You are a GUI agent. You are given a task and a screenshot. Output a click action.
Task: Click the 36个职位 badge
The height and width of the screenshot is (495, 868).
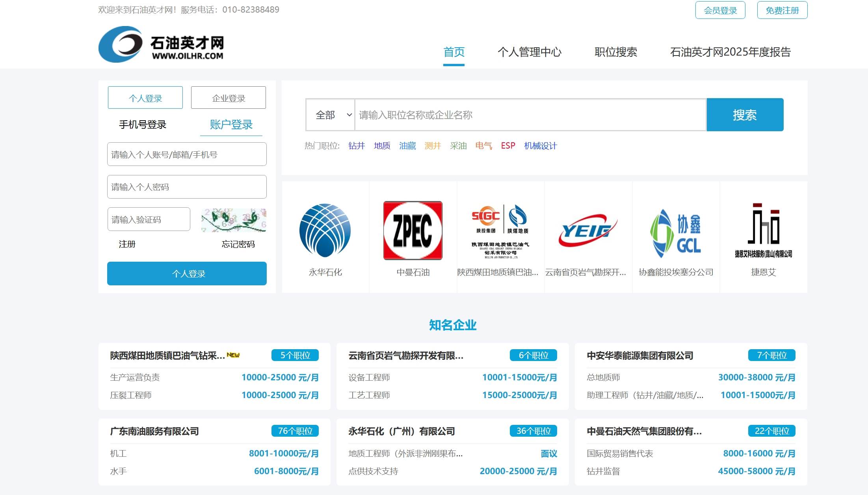click(x=533, y=431)
